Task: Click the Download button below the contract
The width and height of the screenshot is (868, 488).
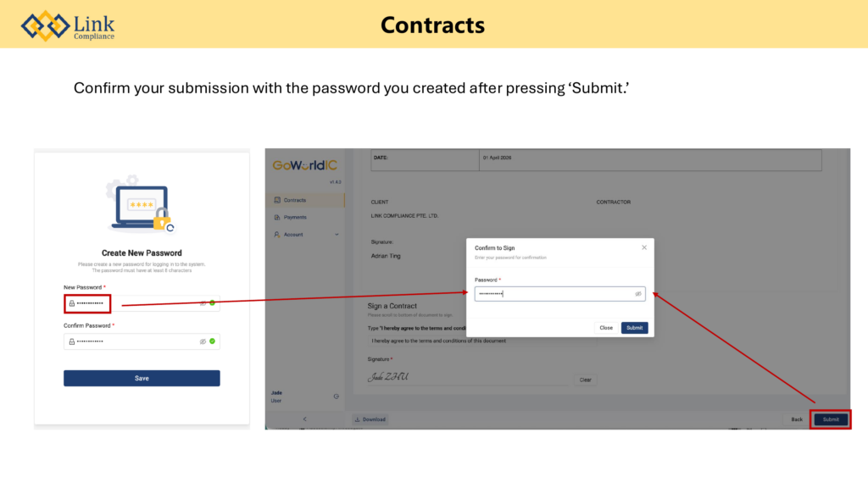Action: pos(370,419)
